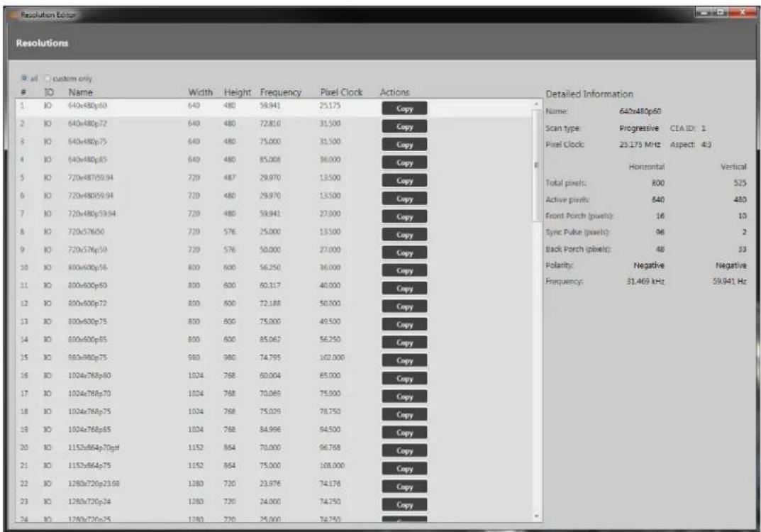Viewport: 761px width, 532px height.
Task: Click the Frequency column header
Action: (281, 92)
